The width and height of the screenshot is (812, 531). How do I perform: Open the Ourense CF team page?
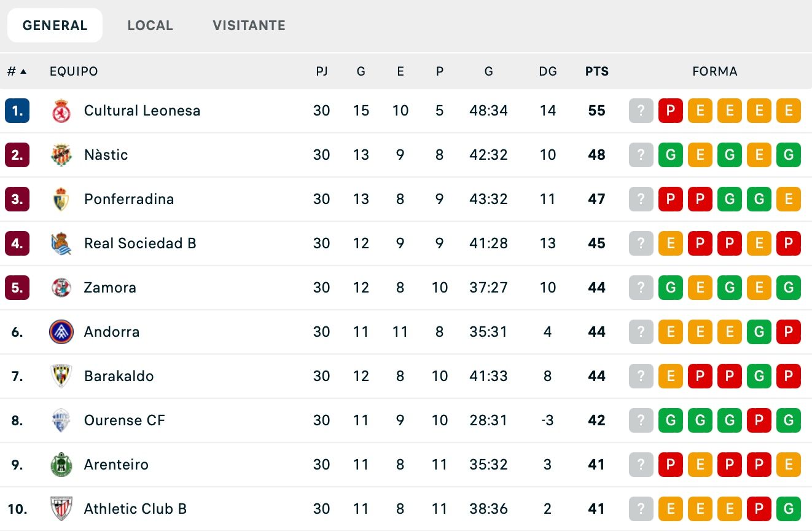(x=125, y=420)
